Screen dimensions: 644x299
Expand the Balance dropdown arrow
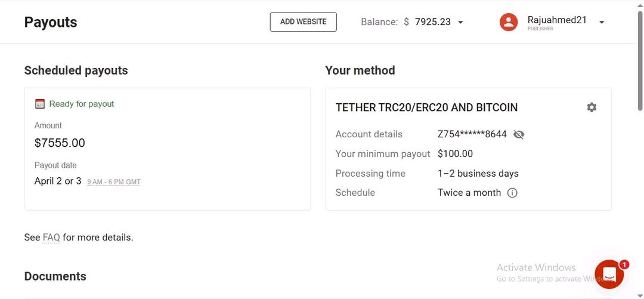pyautogui.click(x=460, y=23)
